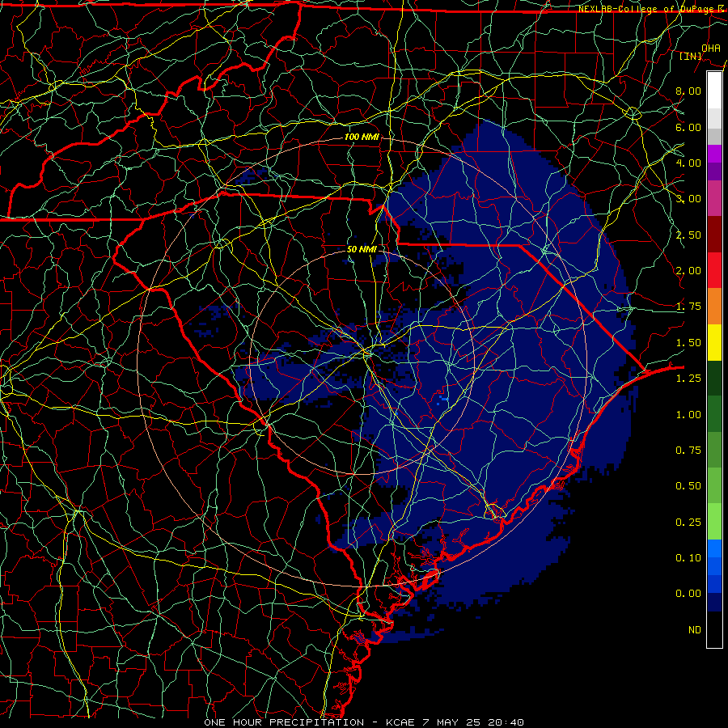Click the 2.50 legend value

(x=688, y=235)
